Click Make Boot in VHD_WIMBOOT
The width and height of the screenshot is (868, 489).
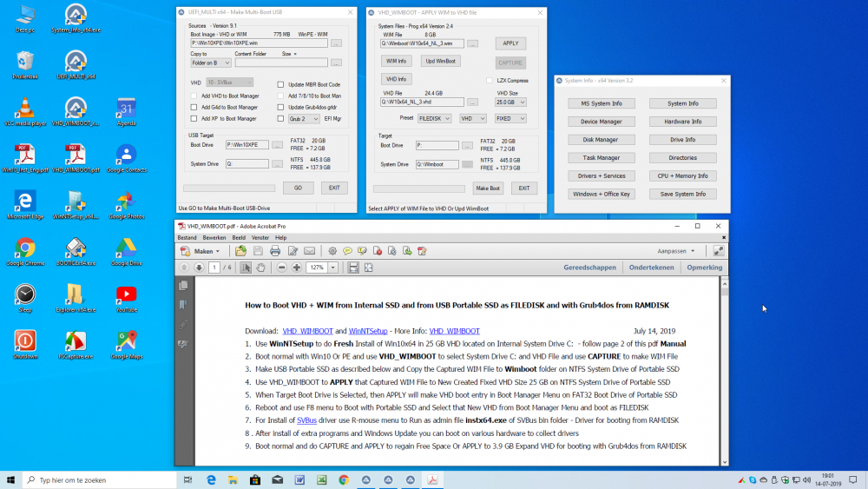click(x=488, y=188)
